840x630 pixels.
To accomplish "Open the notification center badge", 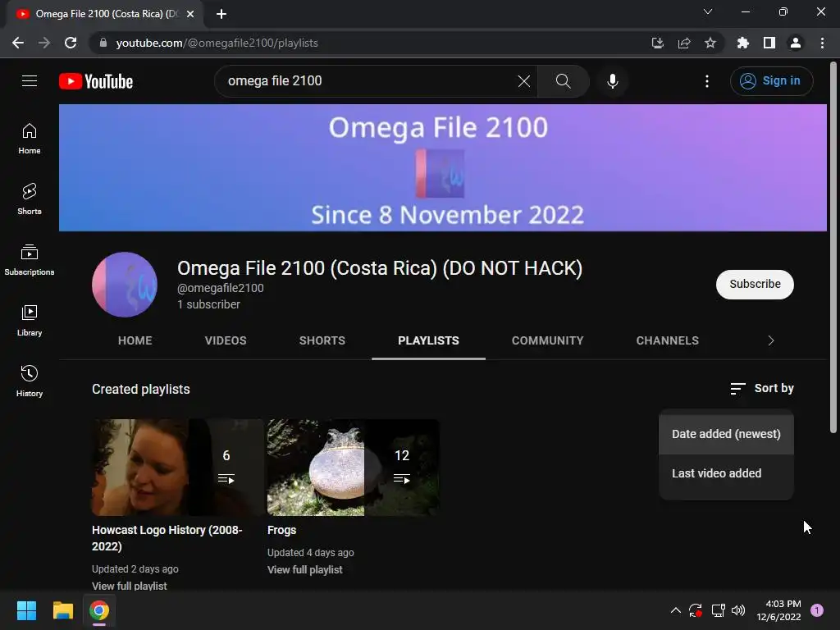I will click(817, 609).
